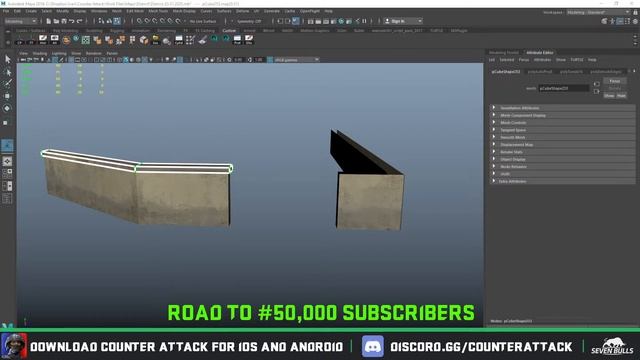Expand Tangent Space section
Viewport: 640px width, 360px height.
pyautogui.click(x=562, y=130)
